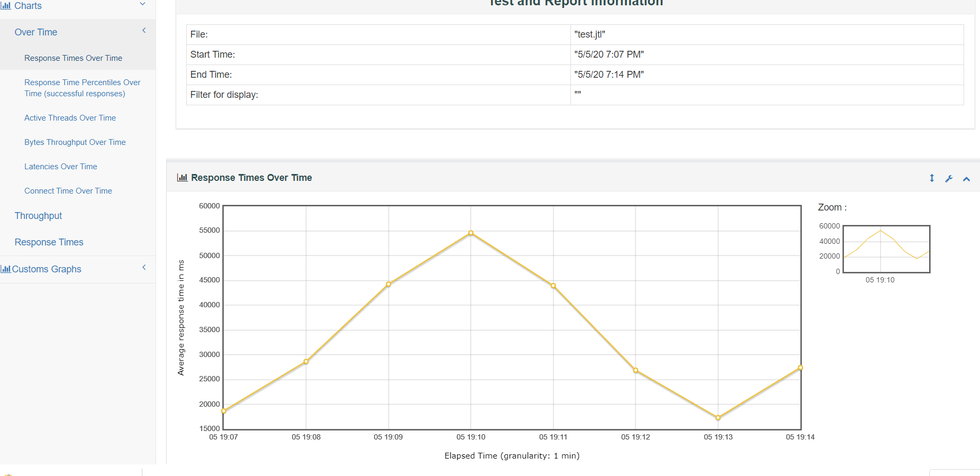
Task: Open Connect Time Over Time
Action: coord(68,191)
